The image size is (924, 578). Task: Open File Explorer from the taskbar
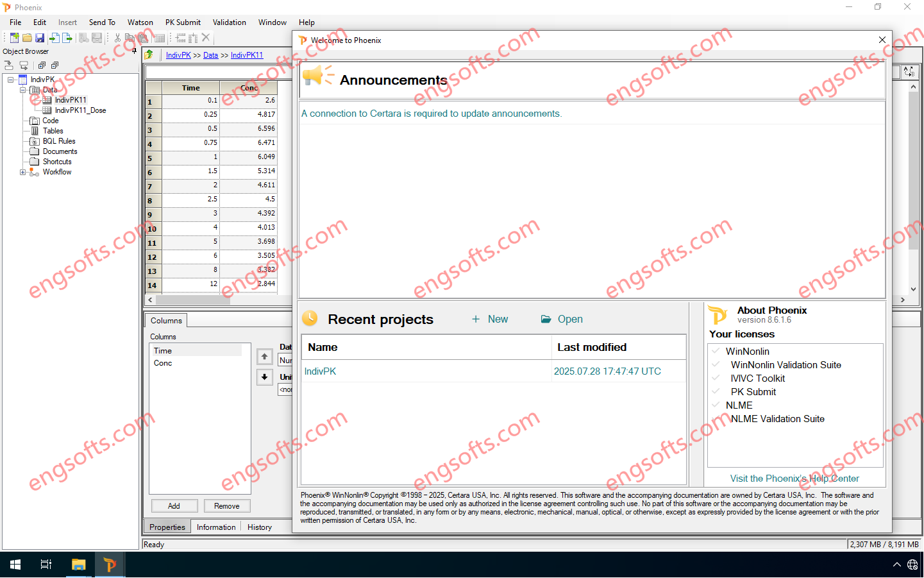78,565
